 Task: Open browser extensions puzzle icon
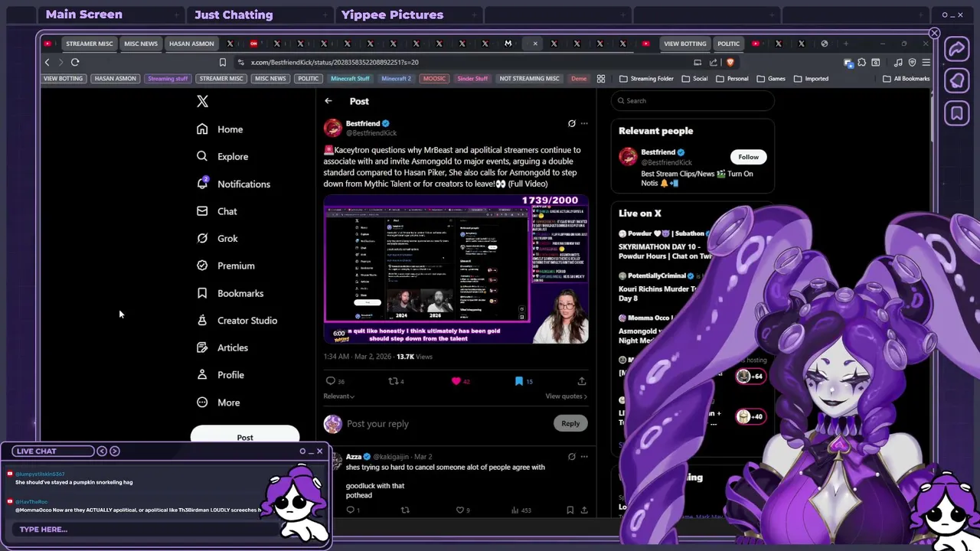click(x=862, y=62)
